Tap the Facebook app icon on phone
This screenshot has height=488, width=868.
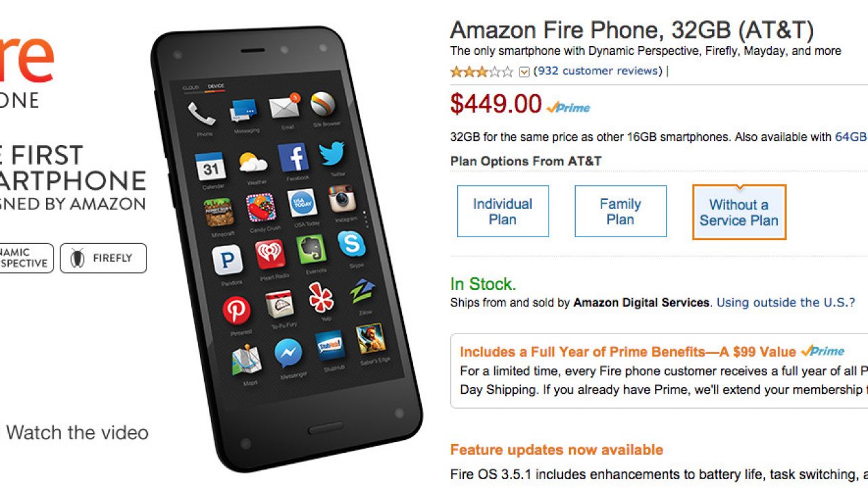pyautogui.click(x=294, y=157)
